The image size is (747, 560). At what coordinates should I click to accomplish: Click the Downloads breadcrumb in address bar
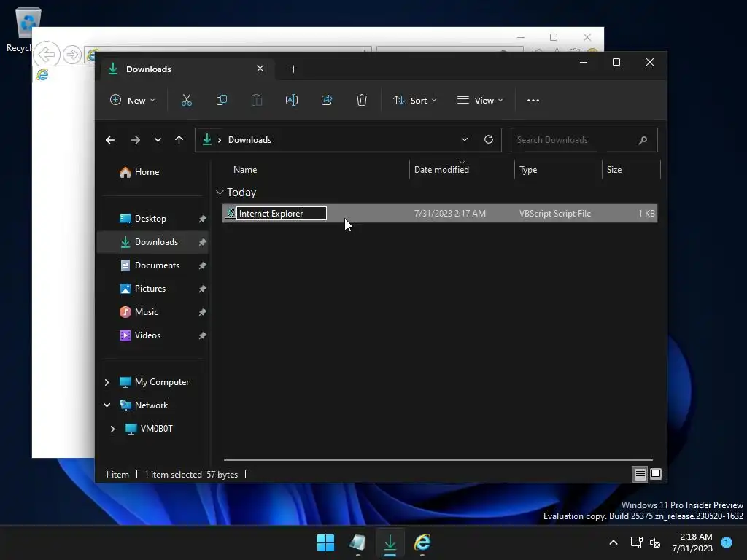[249, 140]
